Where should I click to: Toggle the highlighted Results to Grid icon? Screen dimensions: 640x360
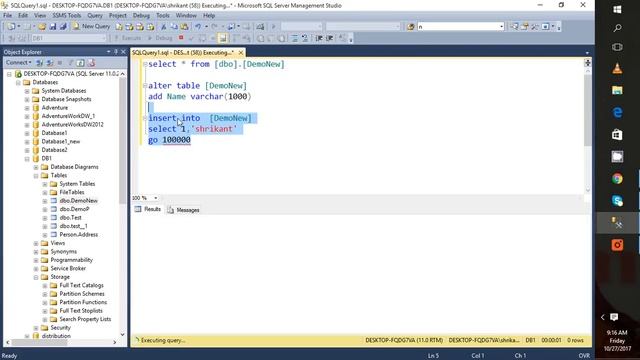[x=223, y=38]
